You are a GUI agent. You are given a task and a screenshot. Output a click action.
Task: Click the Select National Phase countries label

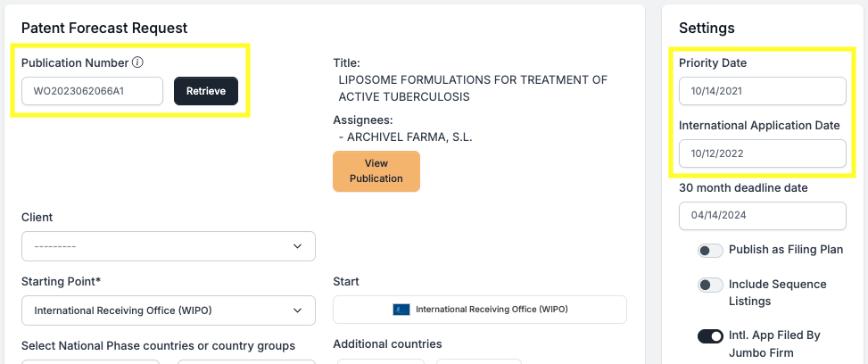pyautogui.click(x=158, y=345)
